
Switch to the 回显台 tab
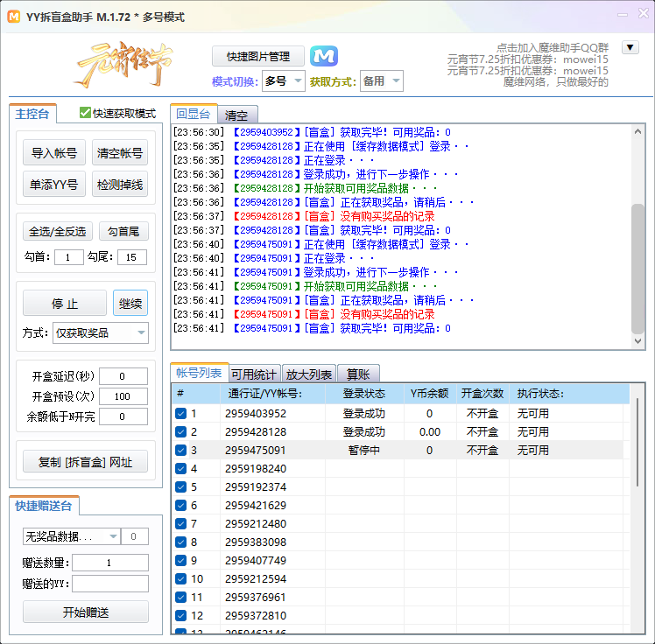coord(194,114)
